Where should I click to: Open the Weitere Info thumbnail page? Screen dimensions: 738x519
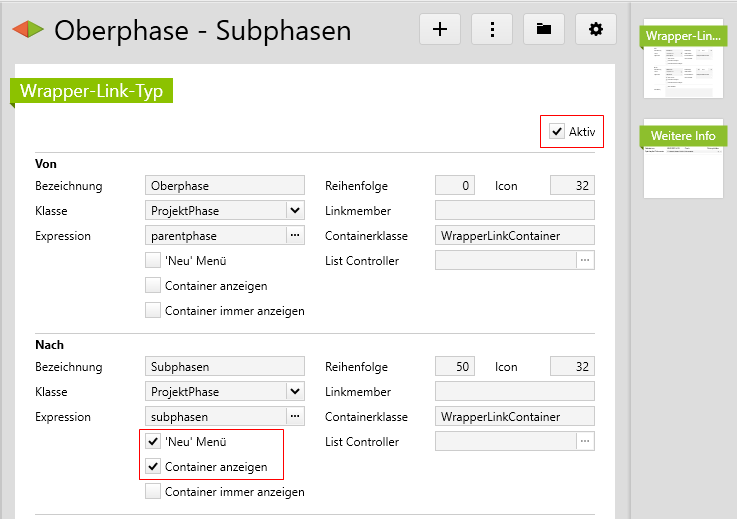point(683,160)
